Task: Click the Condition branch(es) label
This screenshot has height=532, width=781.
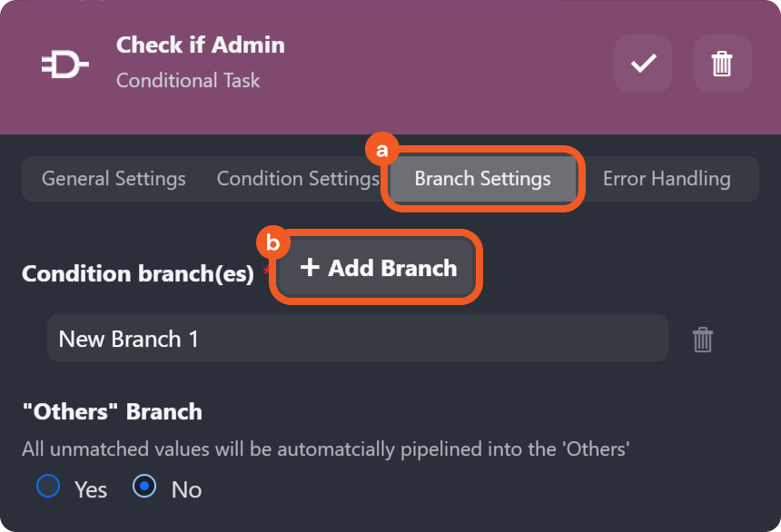Action: [138, 273]
